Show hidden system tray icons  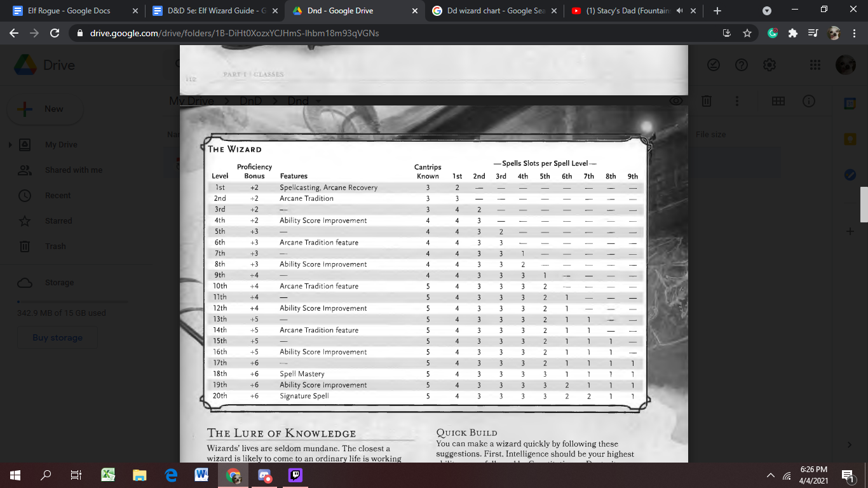point(771,475)
